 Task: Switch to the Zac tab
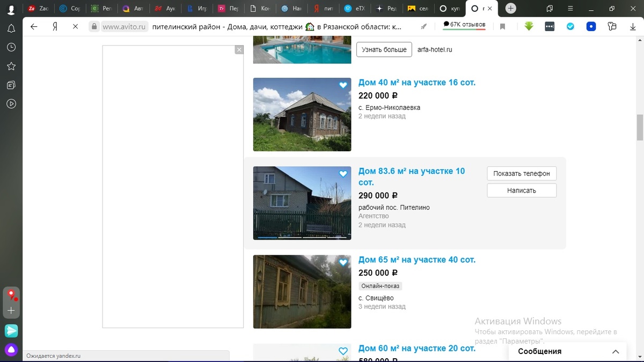click(39, 9)
